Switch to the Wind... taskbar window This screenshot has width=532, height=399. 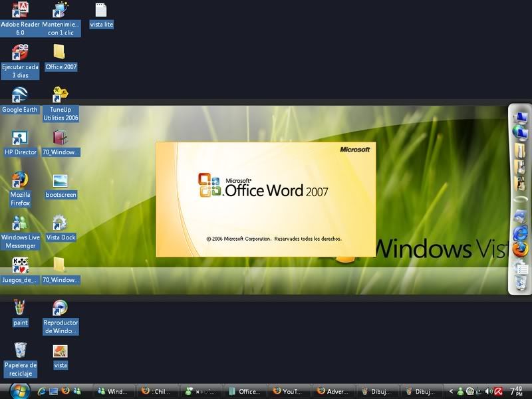(x=114, y=391)
